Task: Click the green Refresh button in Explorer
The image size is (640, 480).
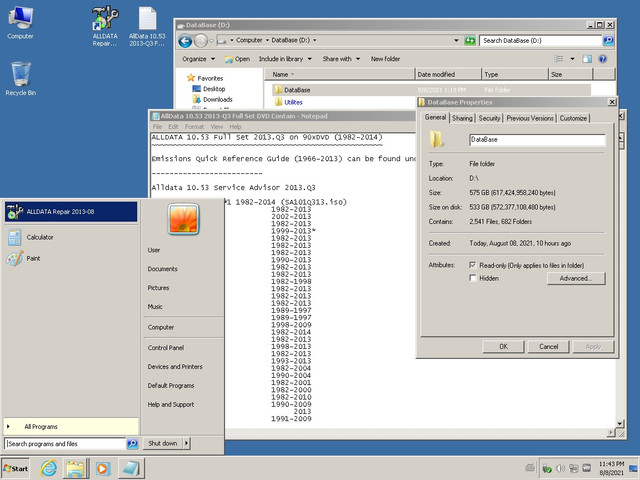Action: point(470,40)
